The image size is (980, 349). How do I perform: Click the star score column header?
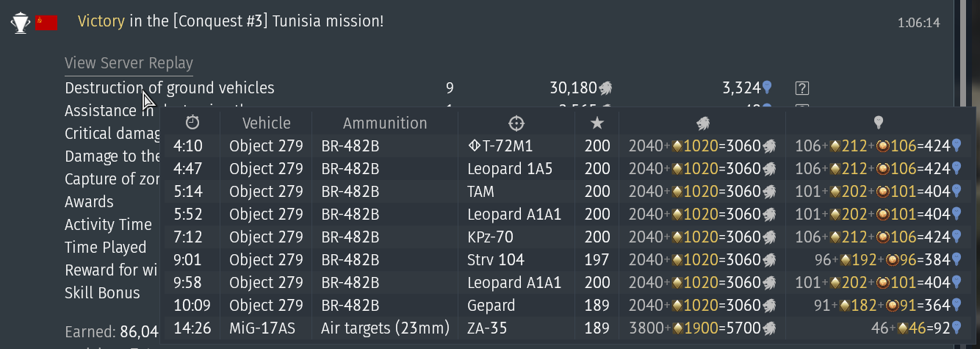[x=597, y=123]
